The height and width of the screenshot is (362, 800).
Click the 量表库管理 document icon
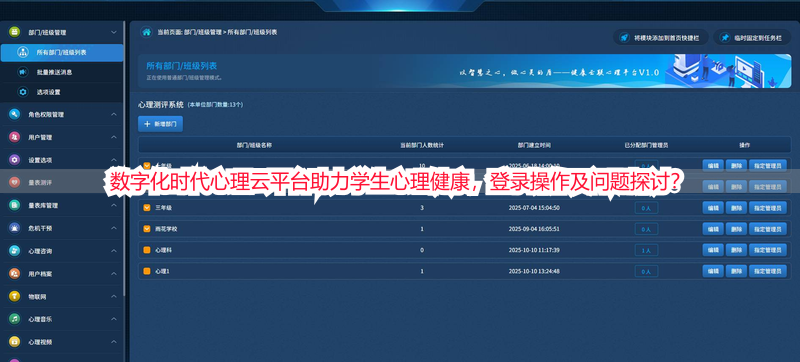tap(14, 205)
